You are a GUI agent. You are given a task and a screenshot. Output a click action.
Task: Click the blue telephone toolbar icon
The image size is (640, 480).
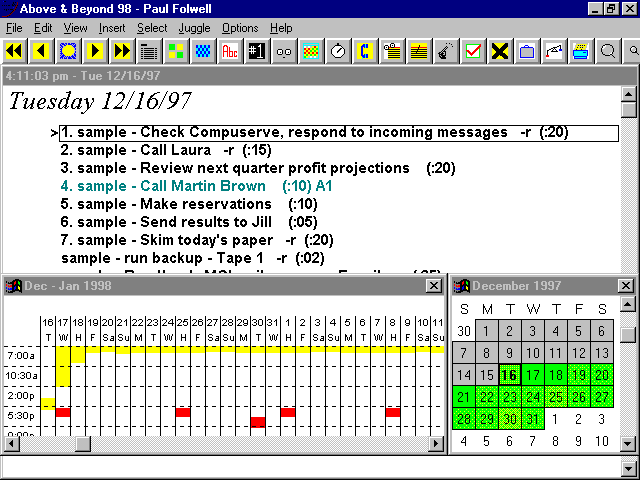pos(365,50)
